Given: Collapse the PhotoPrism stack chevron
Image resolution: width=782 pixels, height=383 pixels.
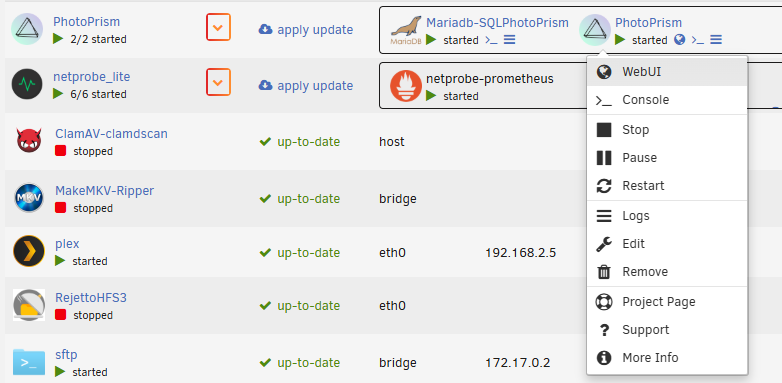Looking at the screenshot, I should click(218, 27).
